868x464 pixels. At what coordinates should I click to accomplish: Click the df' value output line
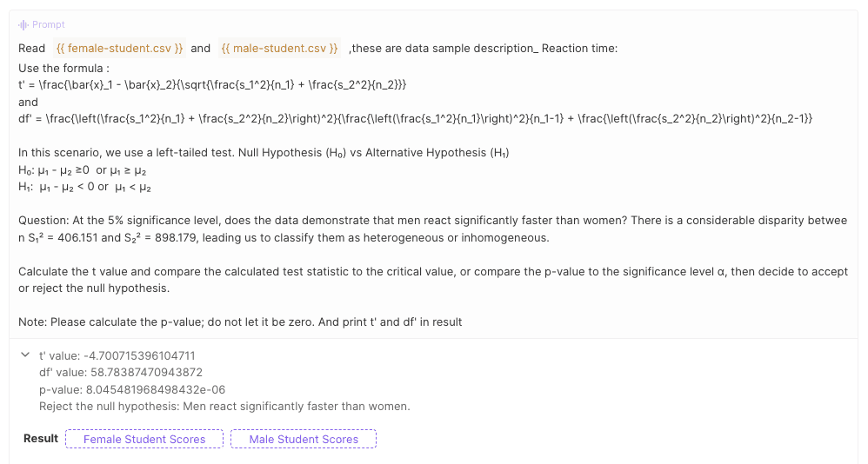121,372
